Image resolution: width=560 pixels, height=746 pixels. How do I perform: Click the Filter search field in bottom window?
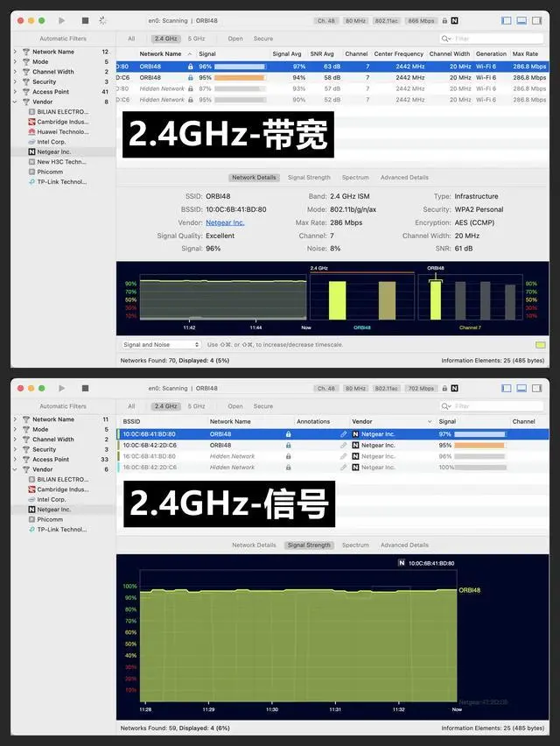492,406
